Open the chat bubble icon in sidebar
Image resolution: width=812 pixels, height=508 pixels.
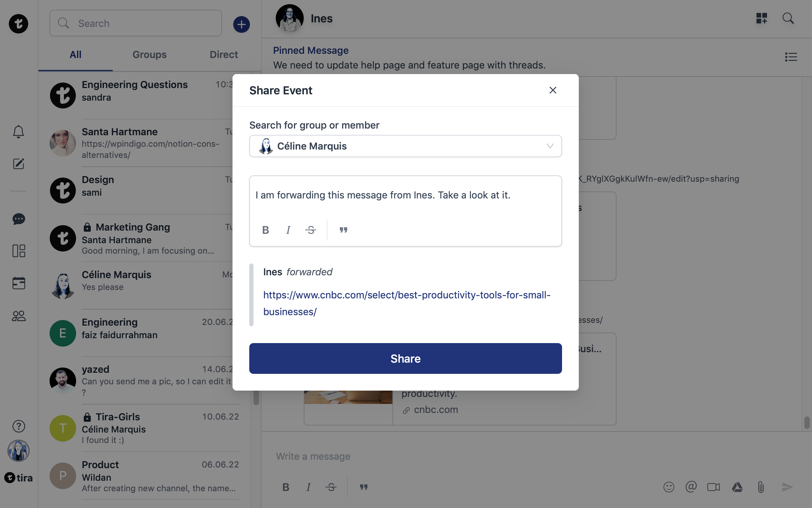[x=19, y=219]
